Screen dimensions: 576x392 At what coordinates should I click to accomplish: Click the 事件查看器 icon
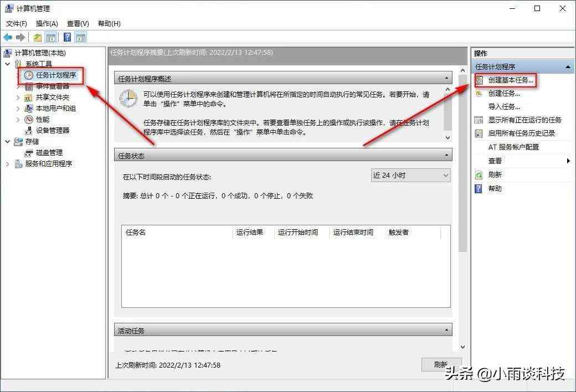tap(29, 87)
